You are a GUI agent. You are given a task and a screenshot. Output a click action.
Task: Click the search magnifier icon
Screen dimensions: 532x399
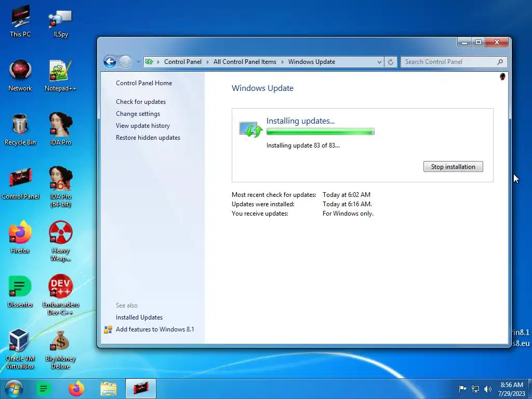point(500,62)
